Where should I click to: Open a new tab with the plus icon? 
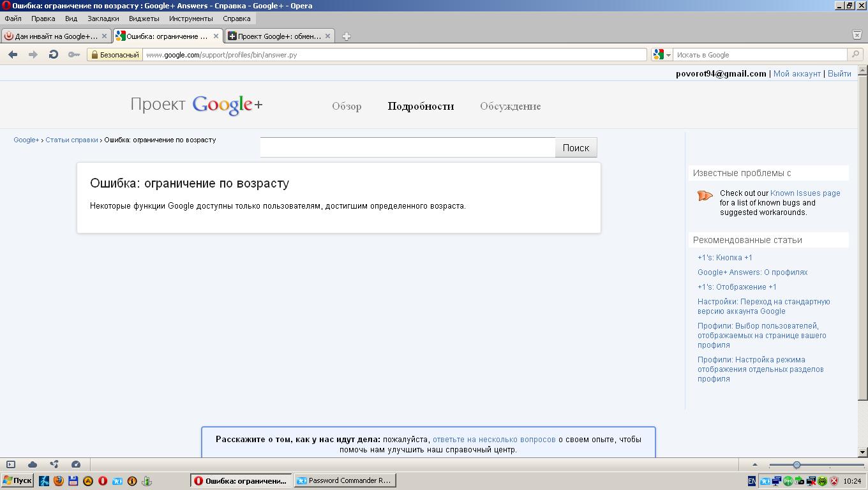click(x=346, y=36)
